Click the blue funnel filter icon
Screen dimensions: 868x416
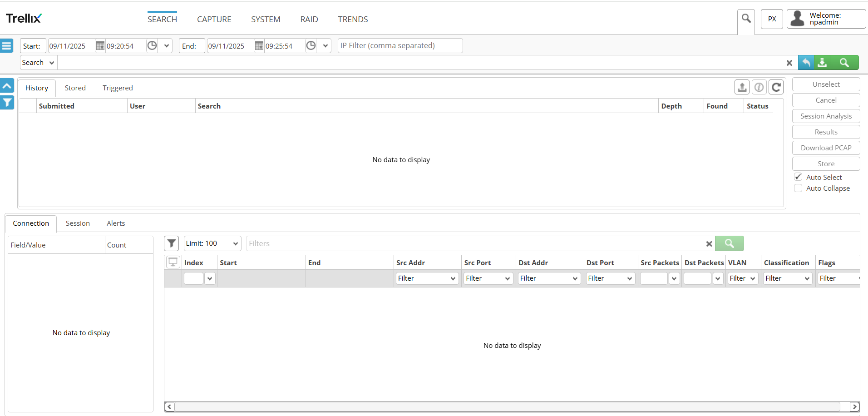coord(7,103)
